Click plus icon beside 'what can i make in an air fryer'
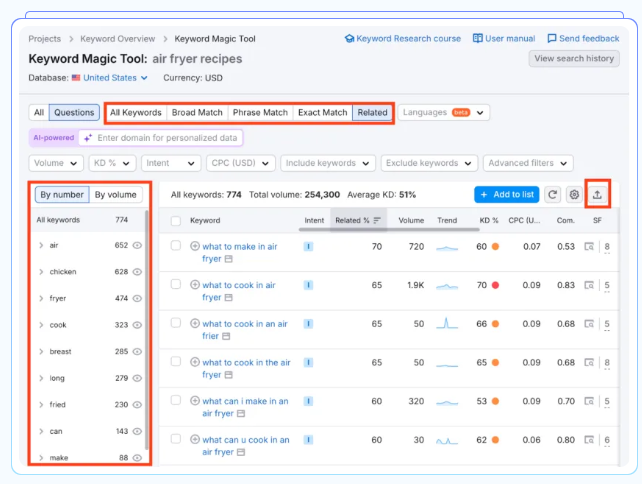642x484 pixels. [x=195, y=401]
